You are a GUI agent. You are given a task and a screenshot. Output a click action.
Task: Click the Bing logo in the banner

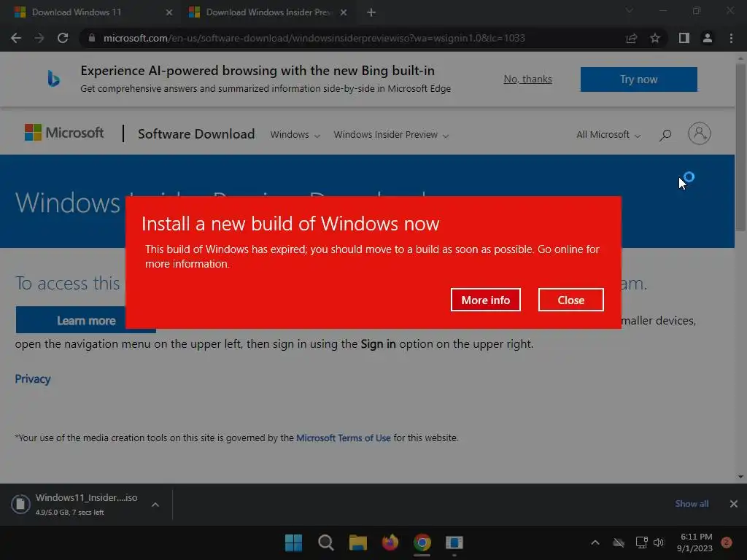53,79
